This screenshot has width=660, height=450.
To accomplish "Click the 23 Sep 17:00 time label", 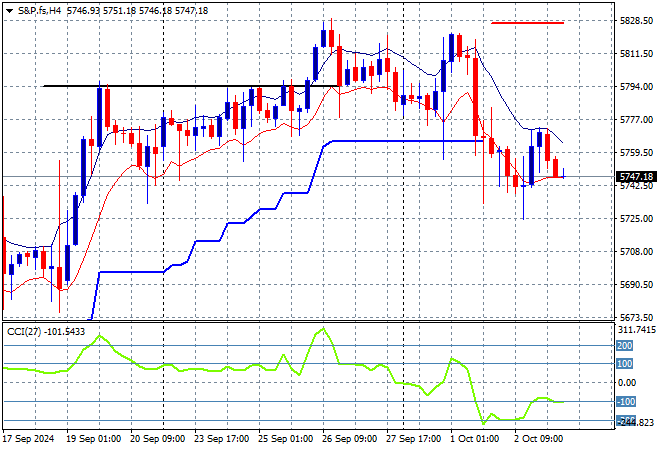I will (x=221, y=439).
